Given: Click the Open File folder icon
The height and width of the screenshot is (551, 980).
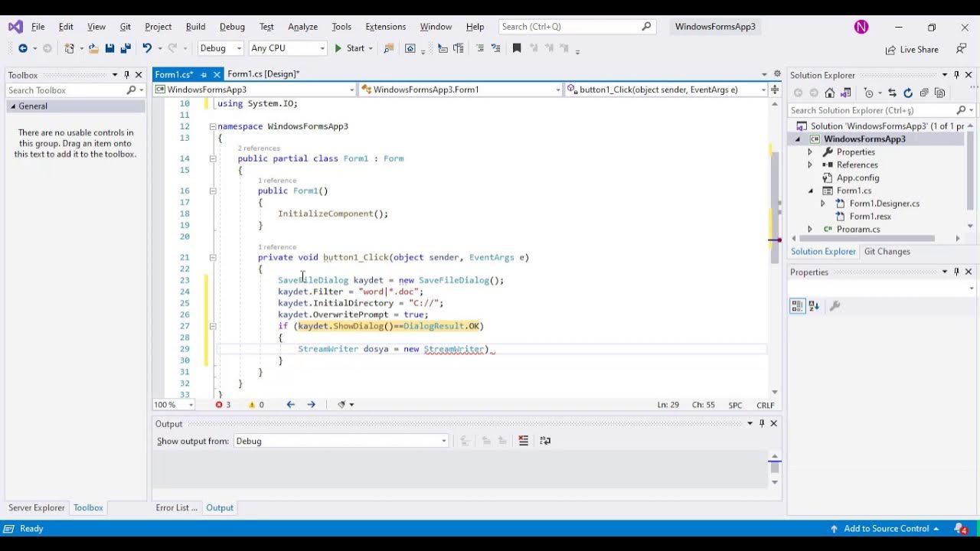Looking at the screenshot, I should (93, 48).
